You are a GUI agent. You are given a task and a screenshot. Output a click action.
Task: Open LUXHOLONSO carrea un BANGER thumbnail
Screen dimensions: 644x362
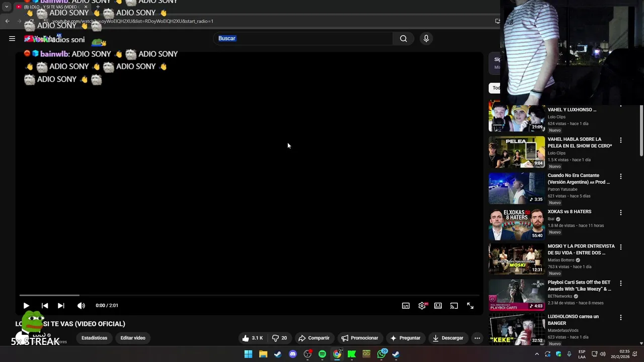517,329
